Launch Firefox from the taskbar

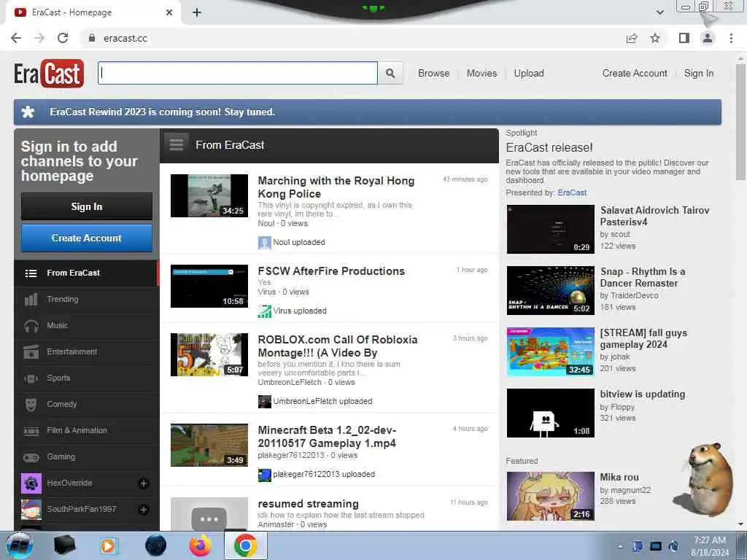point(201,545)
